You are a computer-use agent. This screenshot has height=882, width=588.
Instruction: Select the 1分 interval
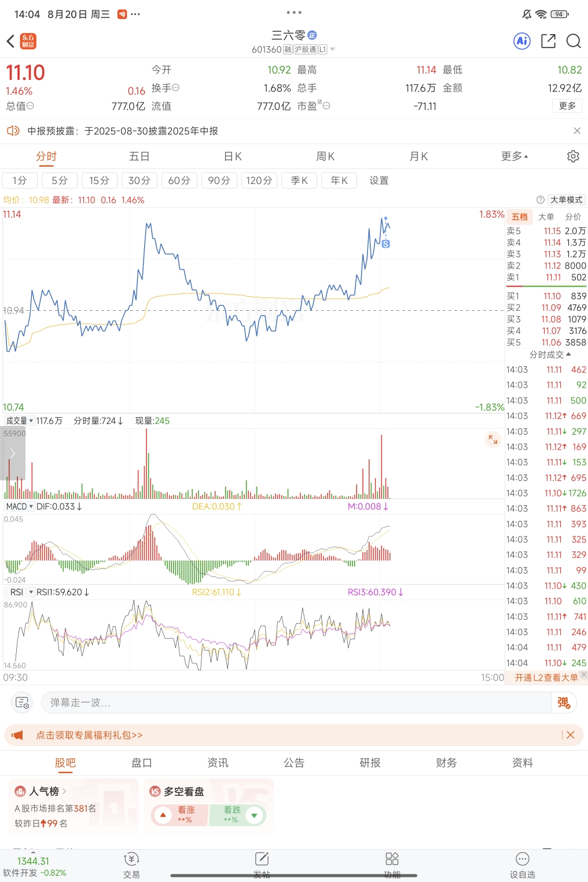[x=20, y=181]
